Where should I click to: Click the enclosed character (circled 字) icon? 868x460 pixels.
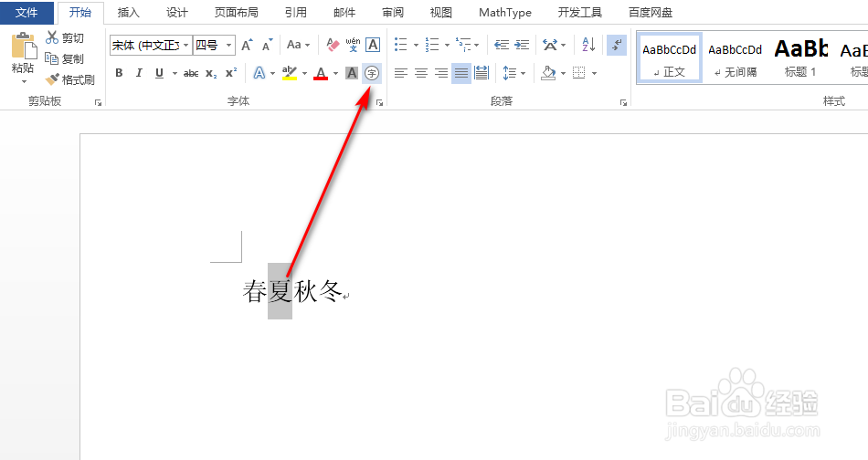click(x=372, y=73)
